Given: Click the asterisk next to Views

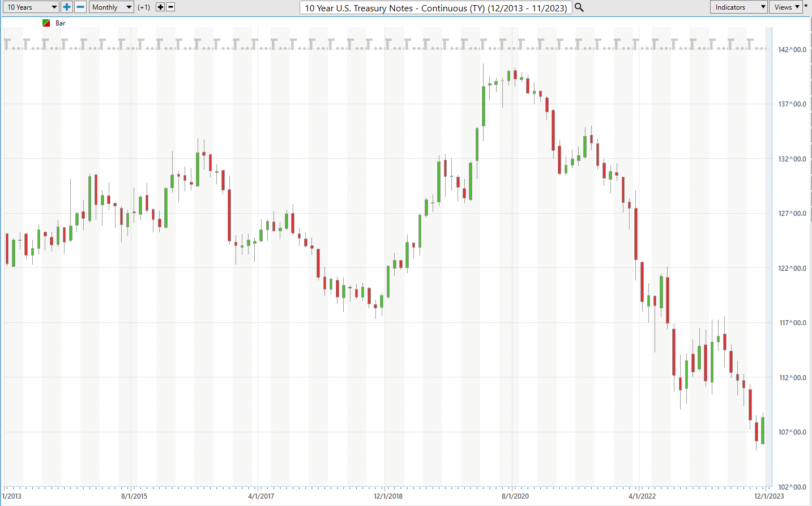Looking at the screenshot, I should click(806, 7).
